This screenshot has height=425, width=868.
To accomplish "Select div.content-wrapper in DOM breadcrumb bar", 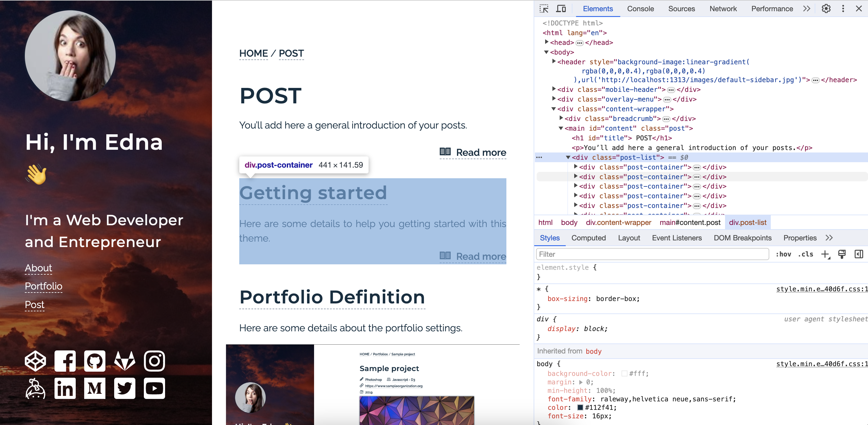I will [x=618, y=222].
